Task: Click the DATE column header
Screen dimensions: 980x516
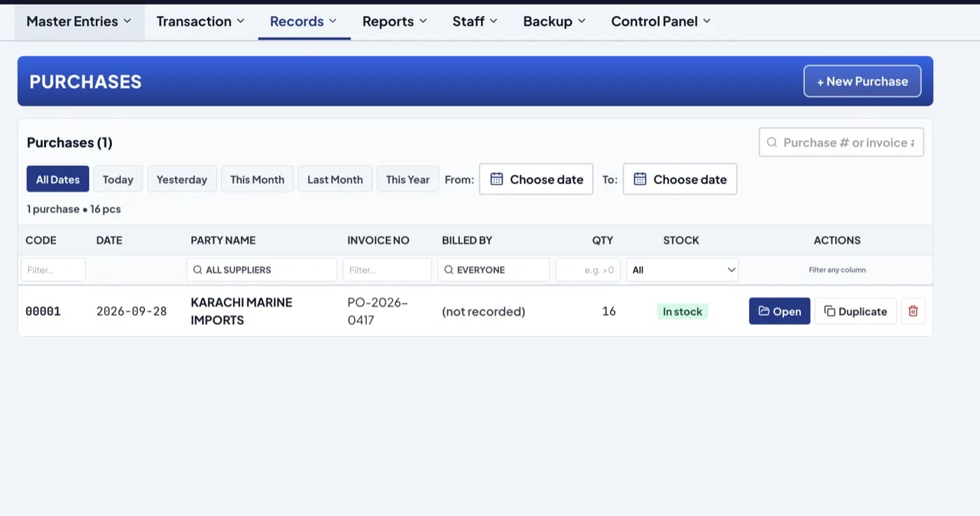Action: [109, 240]
